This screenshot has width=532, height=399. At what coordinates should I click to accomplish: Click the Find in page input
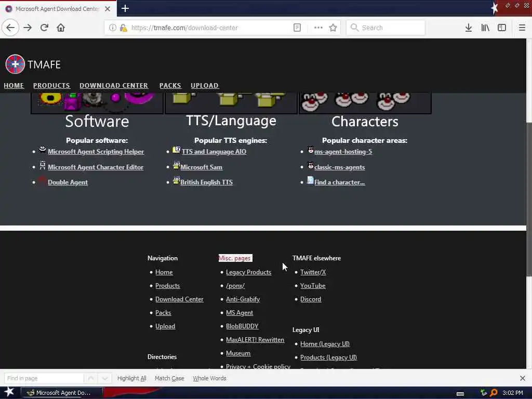click(x=44, y=378)
